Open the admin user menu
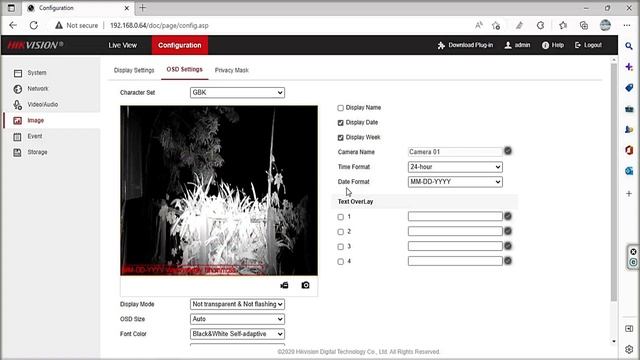The width and height of the screenshot is (640, 360). (517, 45)
